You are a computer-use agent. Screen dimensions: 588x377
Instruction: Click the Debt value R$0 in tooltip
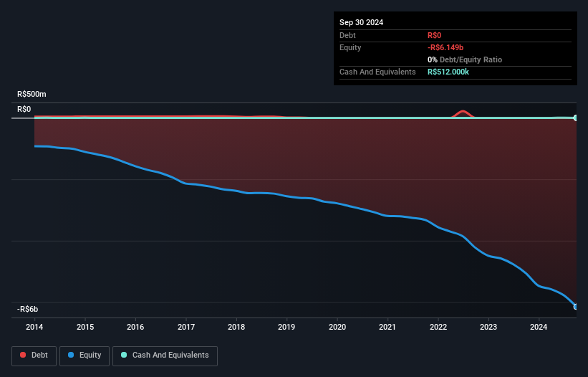434,35
